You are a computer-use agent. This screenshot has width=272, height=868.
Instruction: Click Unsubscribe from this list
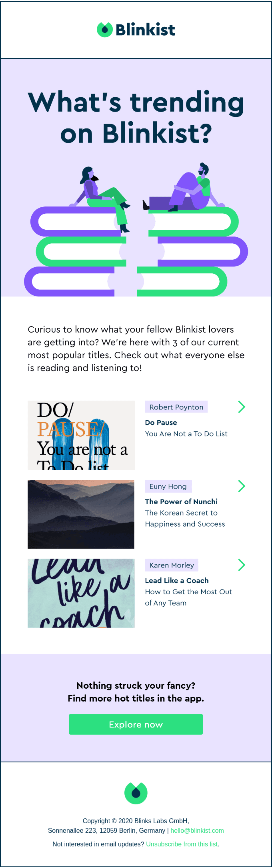coord(182,844)
